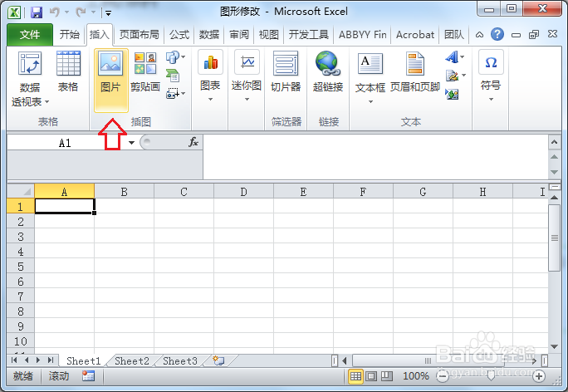
Task: Switch to the Page Layout (页面布局) tab
Action: [x=140, y=34]
